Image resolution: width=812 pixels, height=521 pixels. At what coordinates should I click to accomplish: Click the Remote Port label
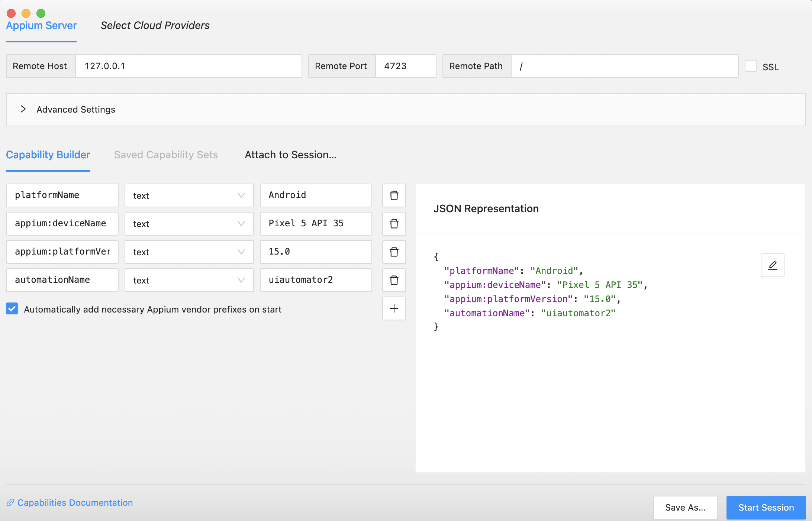tap(341, 66)
